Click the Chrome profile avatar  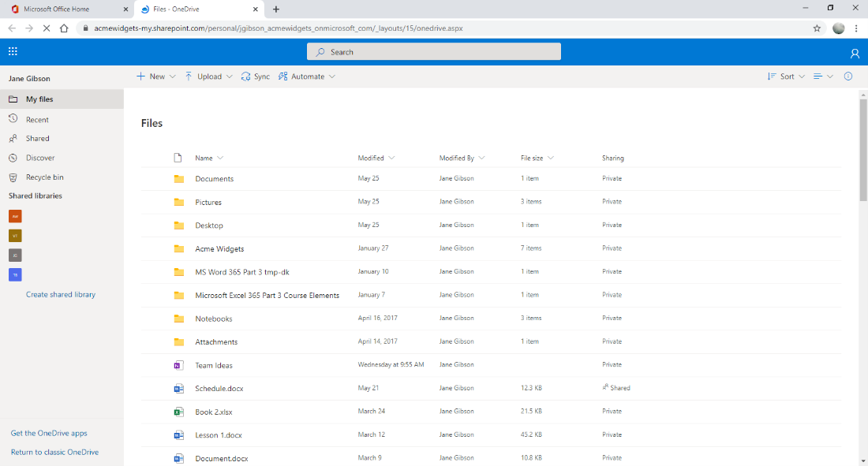839,28
